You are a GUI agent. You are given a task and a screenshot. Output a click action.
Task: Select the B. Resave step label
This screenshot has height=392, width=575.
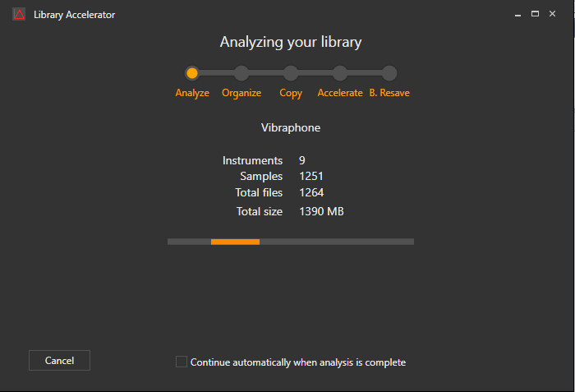tap(389, 93)
